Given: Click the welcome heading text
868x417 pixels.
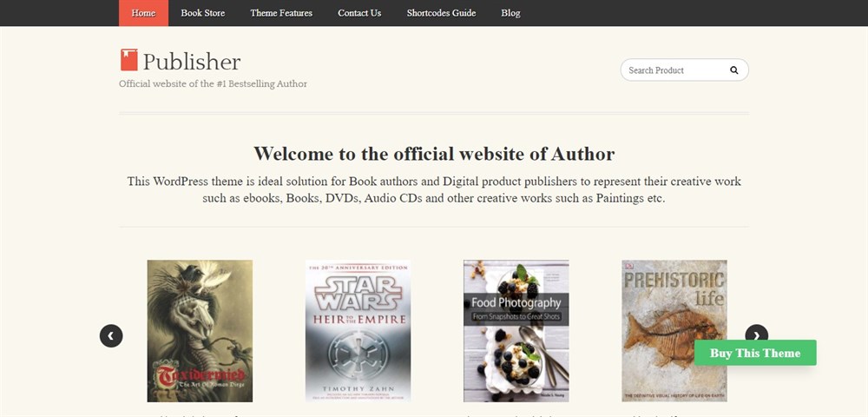Looking at the screenshot, I should tap(434, 154).
